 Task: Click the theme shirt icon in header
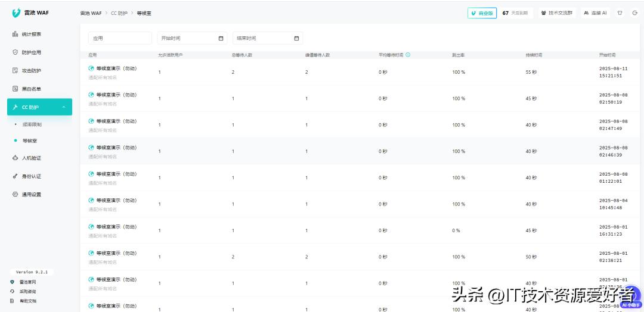[x=620, y=13]
